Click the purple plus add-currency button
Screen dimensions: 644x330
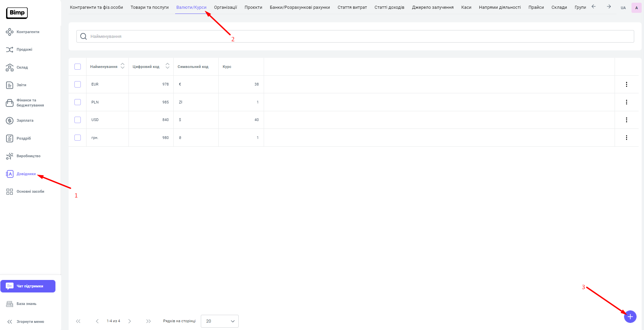[x=630, y=317]
